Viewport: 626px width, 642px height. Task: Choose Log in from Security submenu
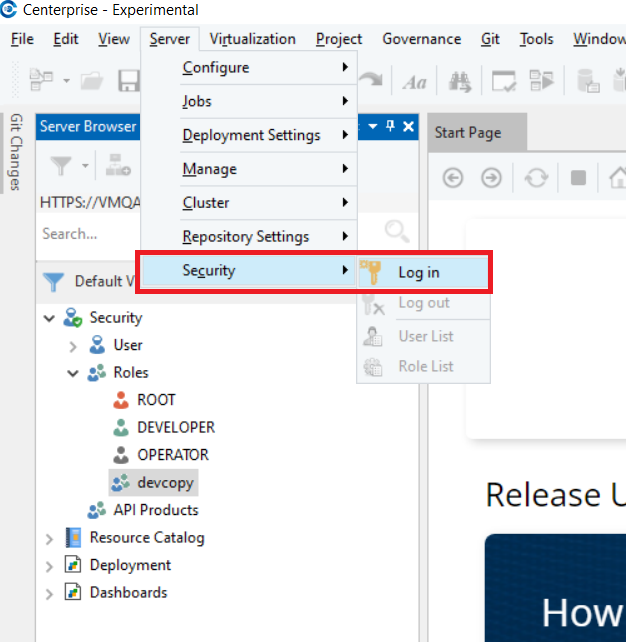tap(423, 272)
